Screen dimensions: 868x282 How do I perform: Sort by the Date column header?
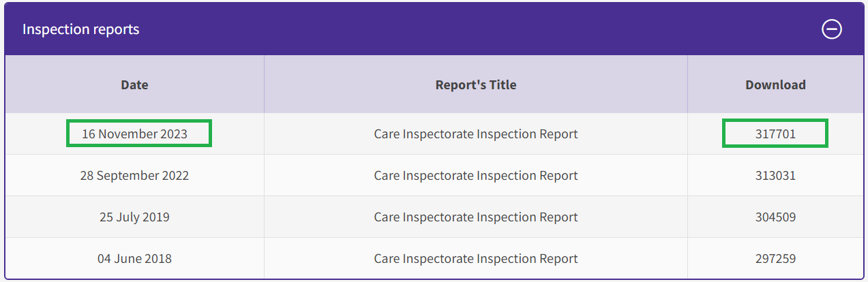click(x=134, y=85)
